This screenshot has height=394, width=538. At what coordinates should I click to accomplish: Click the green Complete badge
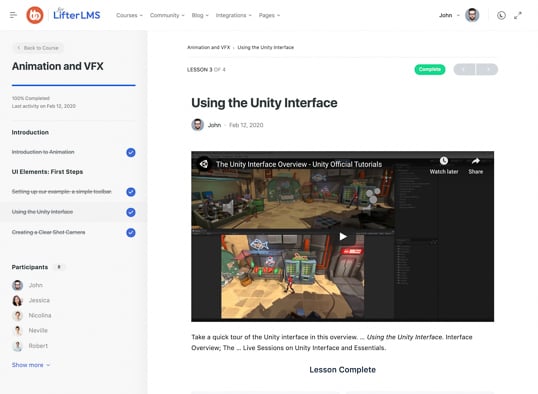coord(430,69)
